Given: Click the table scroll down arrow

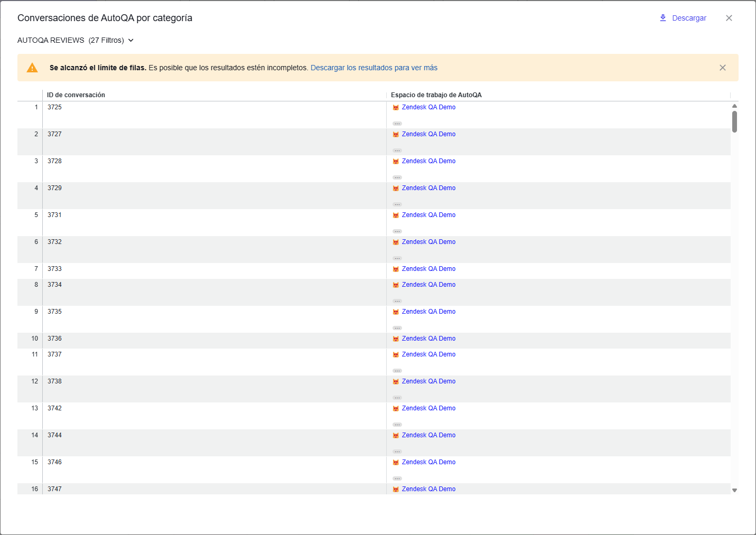Looking at the screenshot, I should tap(734, 491).
